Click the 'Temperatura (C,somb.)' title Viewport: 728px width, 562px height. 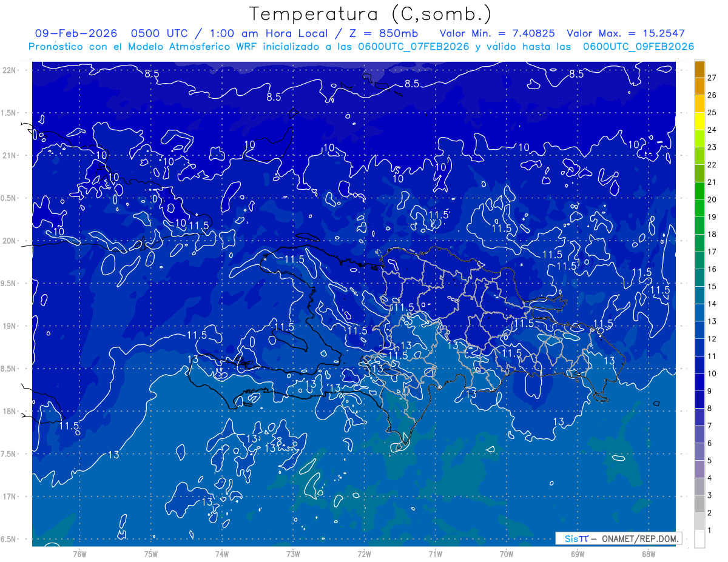coord(371,13)
